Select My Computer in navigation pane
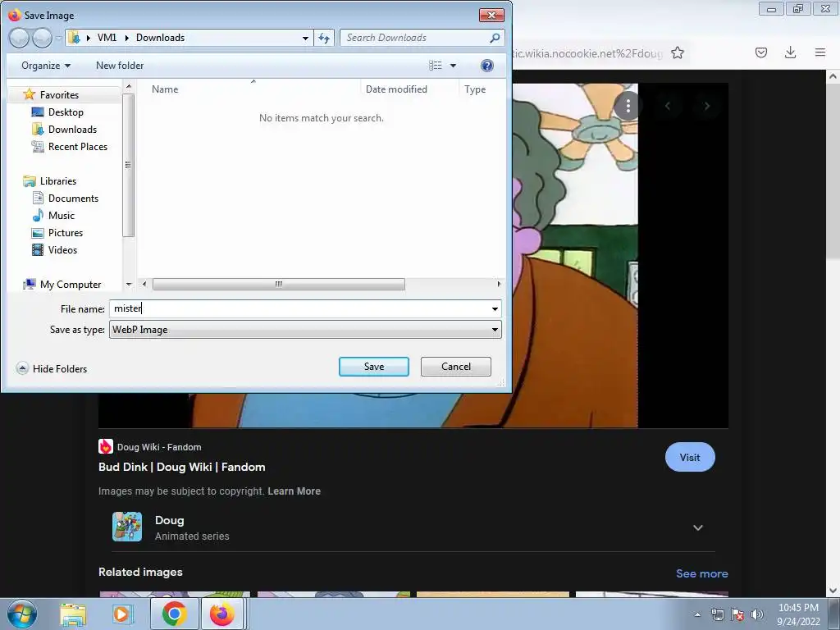The width and height of the screenshot is (840, 630). pyautogui.click(x=71, y=285)
